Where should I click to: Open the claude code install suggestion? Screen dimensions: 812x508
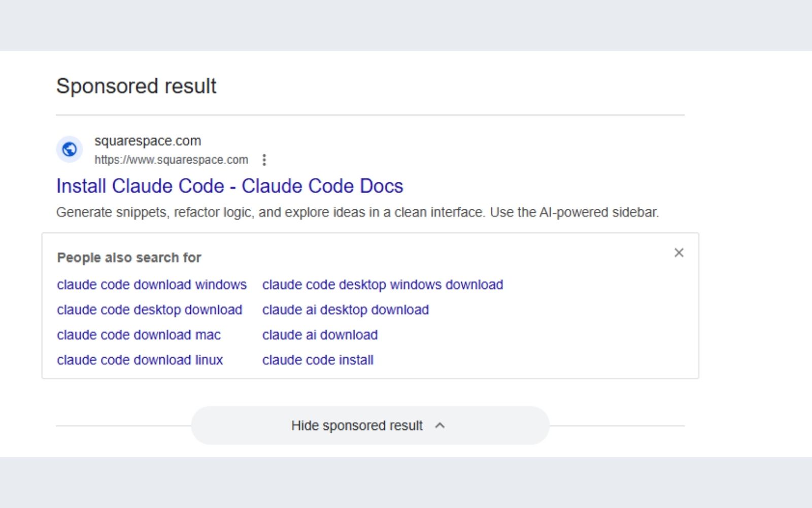tap(318, 360)
